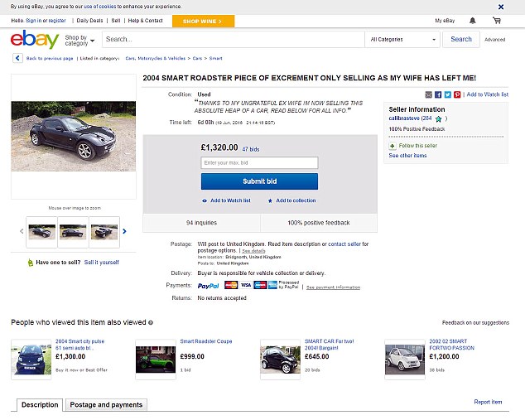Click the max bid input field

coord(259,162)
